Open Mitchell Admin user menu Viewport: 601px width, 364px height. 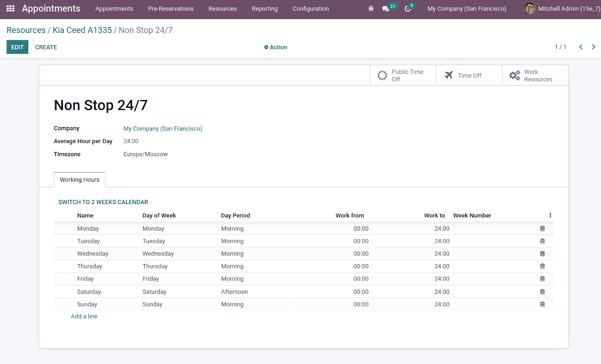click(562, 9)
